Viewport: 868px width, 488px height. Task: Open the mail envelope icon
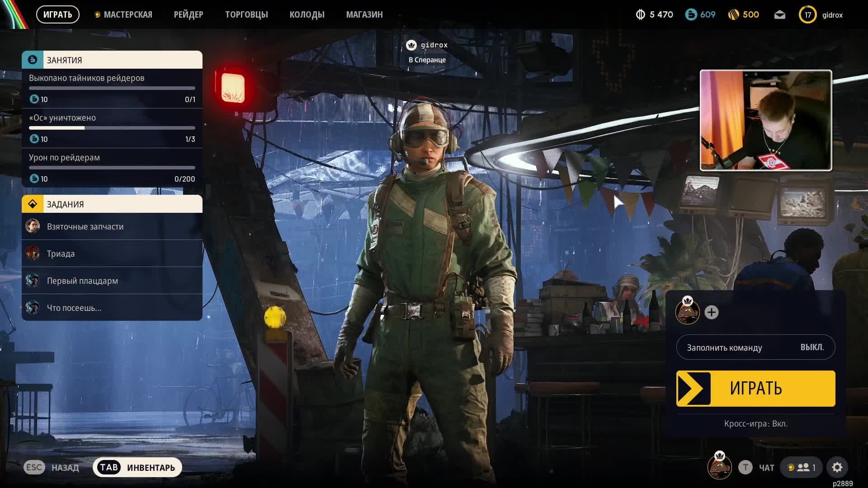(x=779, y=15)
